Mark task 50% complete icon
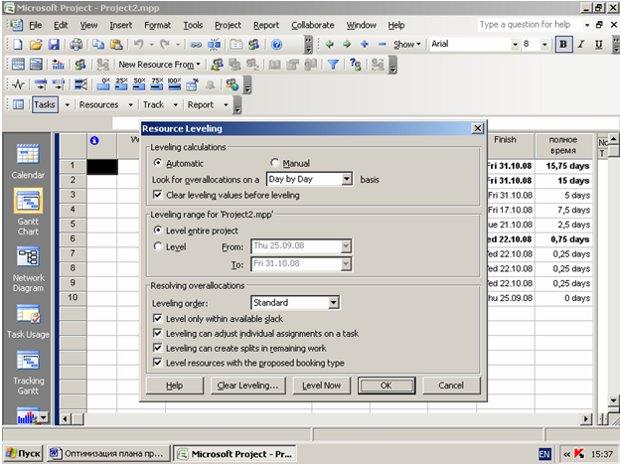 pos(139,84)
